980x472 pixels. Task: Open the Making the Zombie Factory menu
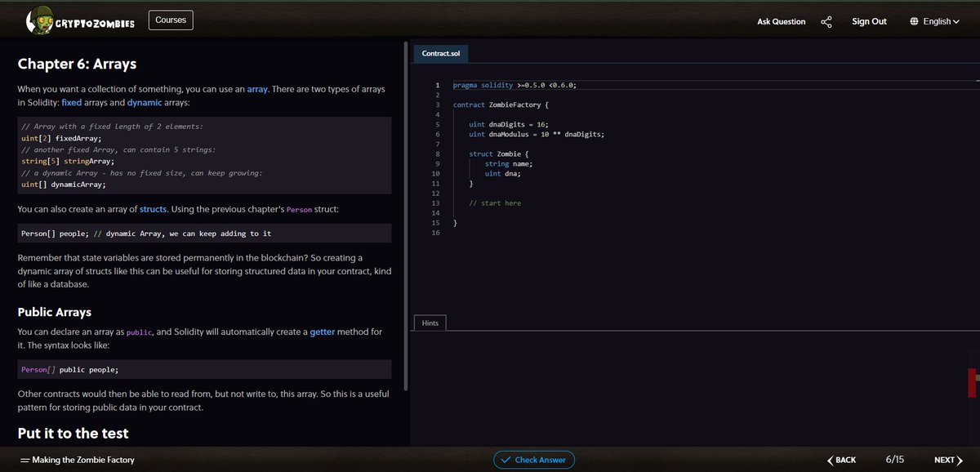pyautogui.click(x=77, y=460)
